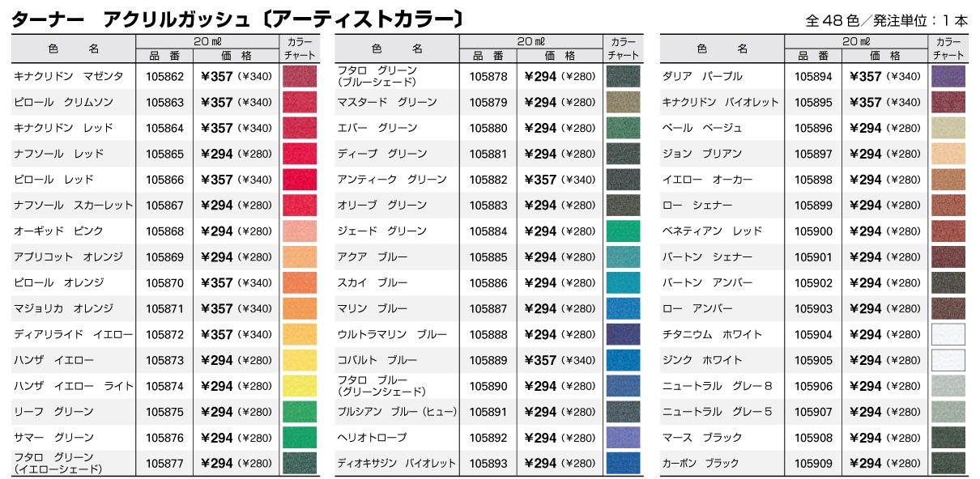Click the title ターナー アクリルガッシュ〔アーティストカラー〕
The image size is (980, 479).
(x=237, y=18)
